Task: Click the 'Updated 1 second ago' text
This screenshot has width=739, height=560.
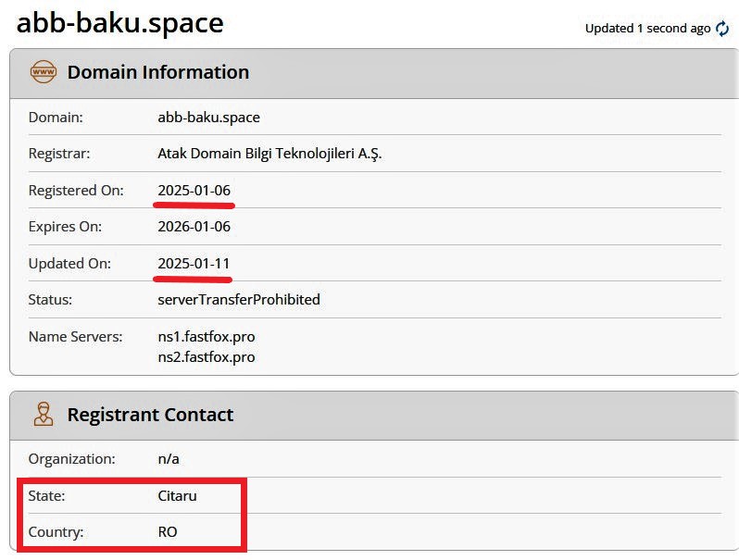Action: click(x=647, y=29)
